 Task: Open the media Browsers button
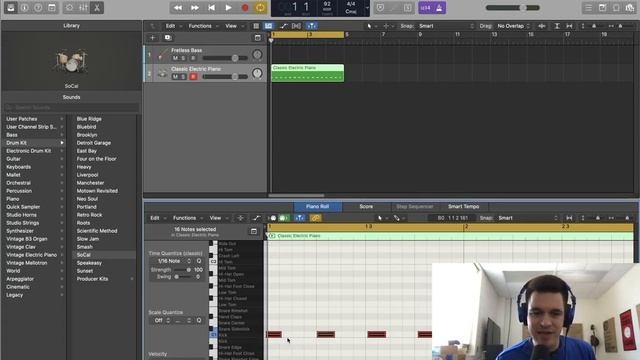(x=630, y=8)
